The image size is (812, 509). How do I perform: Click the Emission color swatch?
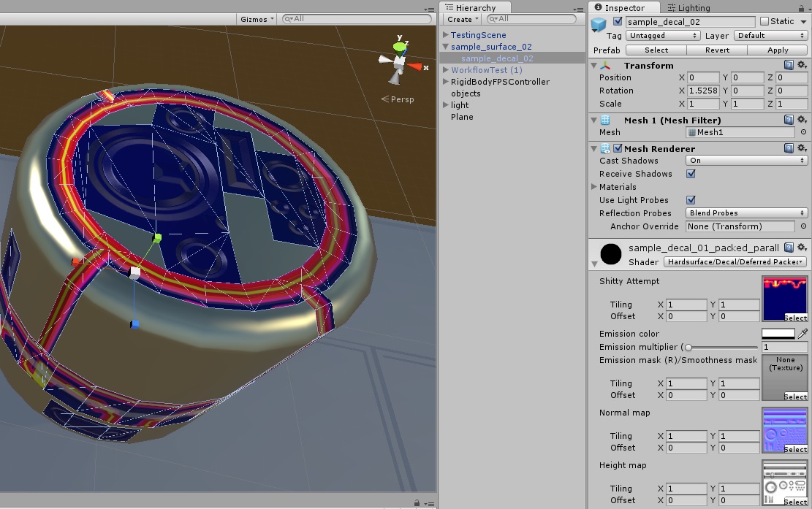click(x=779, y=333)
